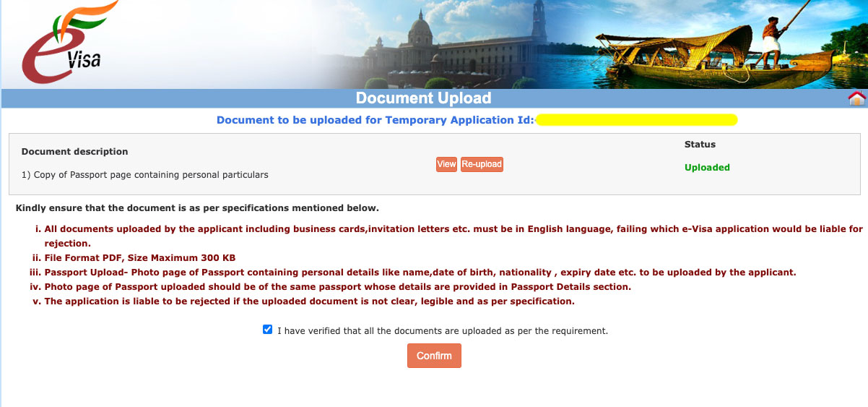The width and height of the screenshot is (868, 407).
Task: Click the Document description header
Action: 74,152
